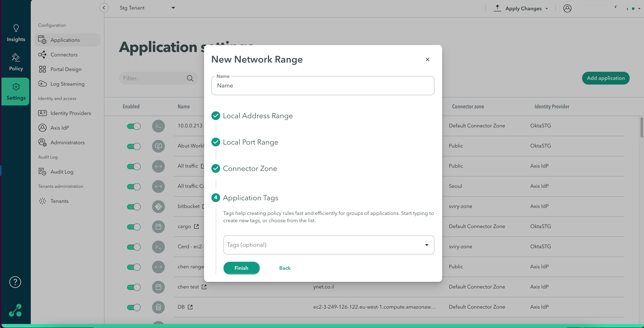644x328 pixels.
Task: Expand the Tags (optional) dropdown
Action: point(427,245)
